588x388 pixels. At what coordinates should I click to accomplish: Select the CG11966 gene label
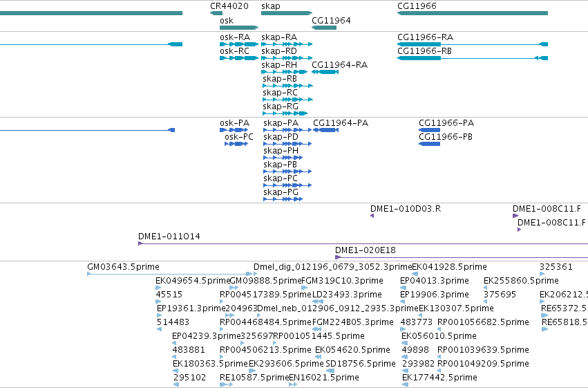point(417,6)
